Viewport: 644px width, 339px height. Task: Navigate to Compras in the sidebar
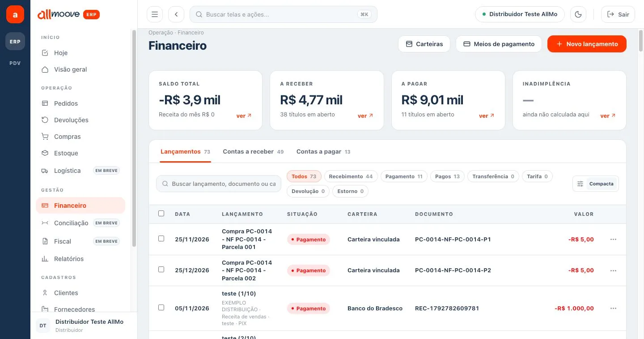coord(80,137)
